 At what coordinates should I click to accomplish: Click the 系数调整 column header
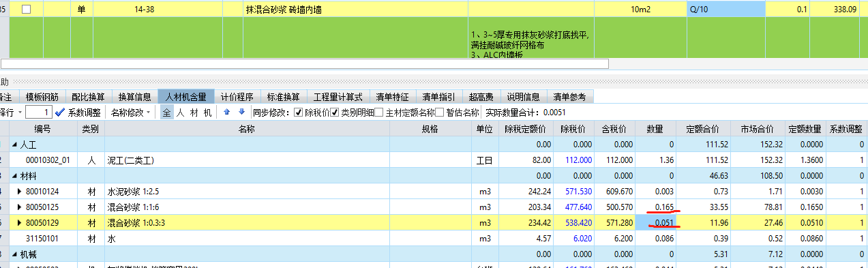pyautogui.click(x=846, y=129)
